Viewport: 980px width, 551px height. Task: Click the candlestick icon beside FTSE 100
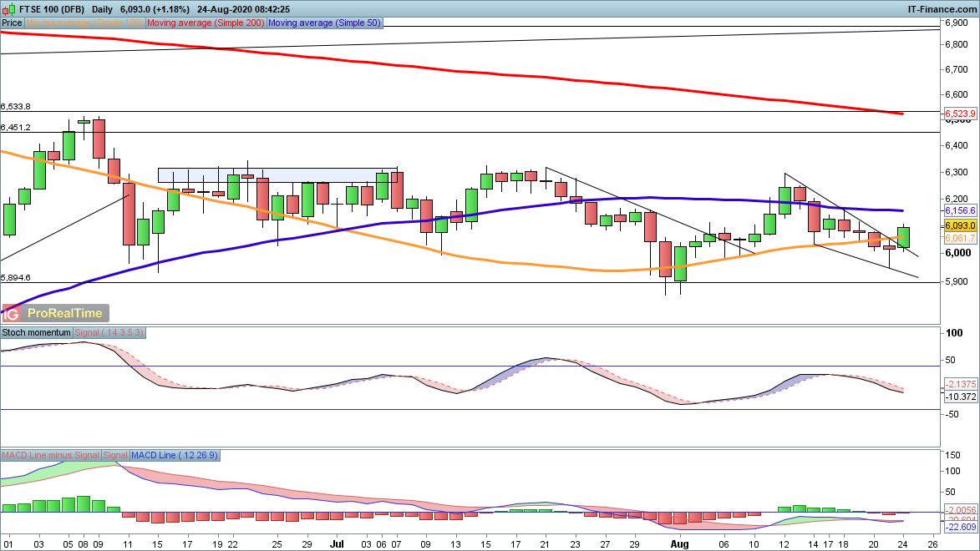point(8,8)
